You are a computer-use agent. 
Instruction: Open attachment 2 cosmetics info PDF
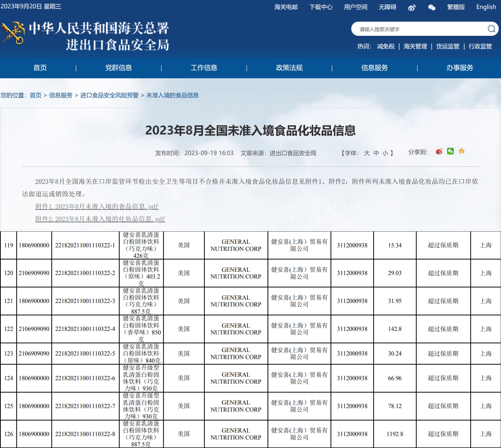[100, 219]
